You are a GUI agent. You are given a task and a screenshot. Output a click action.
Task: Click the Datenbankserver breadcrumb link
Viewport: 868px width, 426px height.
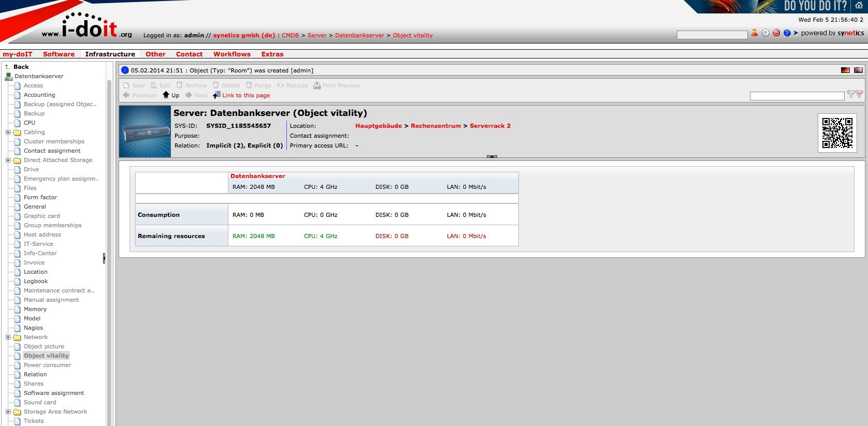point(360,35)
